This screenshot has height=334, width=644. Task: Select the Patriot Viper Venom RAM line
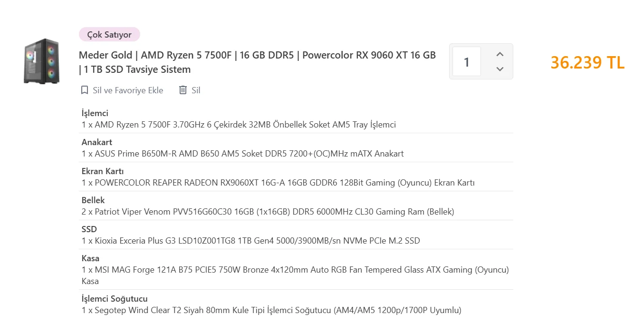click(x=268, y=212)
